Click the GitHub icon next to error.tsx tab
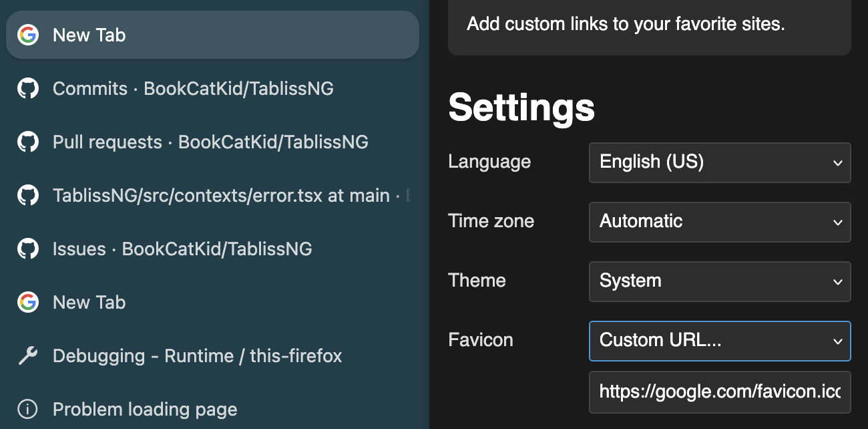868x429 pixels. coord(27,196)
